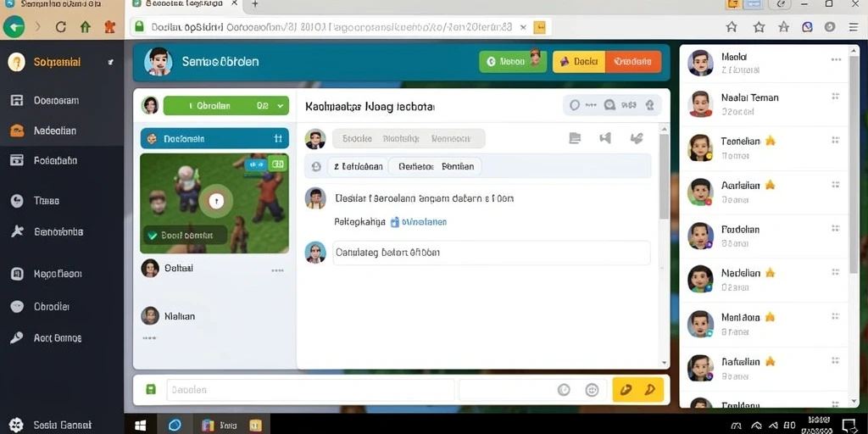This screenshot has width=868, height=434.
Task: Click the Canuiateg Dalam message box
Action: tap(491, 253)
